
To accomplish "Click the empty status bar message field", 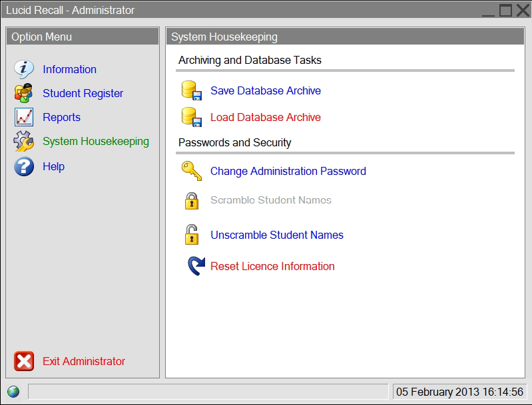I will click(208, 392).
